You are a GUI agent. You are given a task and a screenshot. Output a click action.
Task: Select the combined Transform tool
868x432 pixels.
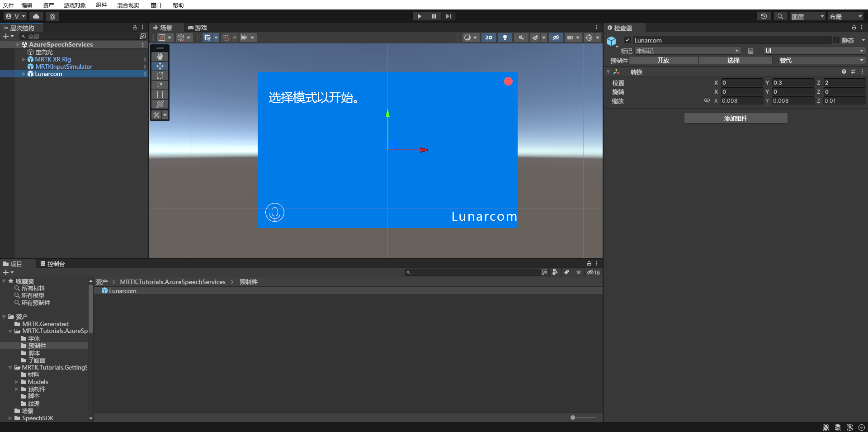point(160,104)
